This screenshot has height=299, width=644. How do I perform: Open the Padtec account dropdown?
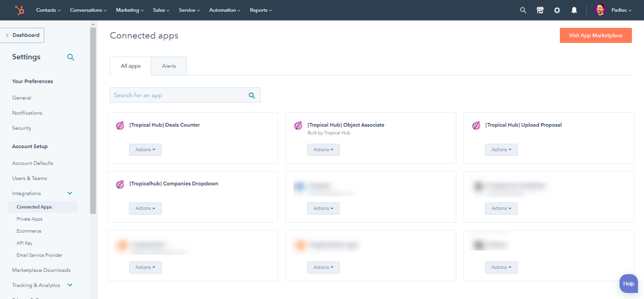point(621,10)
